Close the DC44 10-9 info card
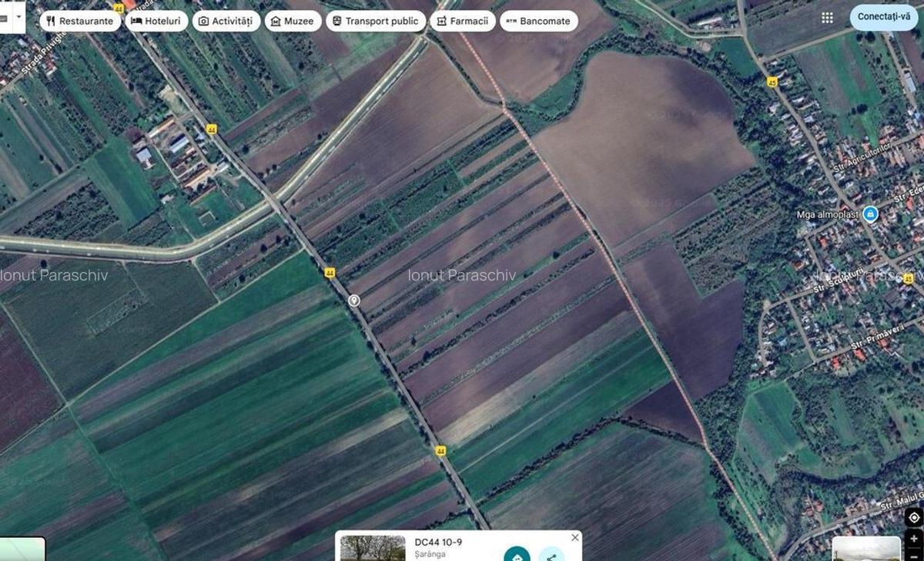This screenshot has width=924, height=561. click(574, 538)
